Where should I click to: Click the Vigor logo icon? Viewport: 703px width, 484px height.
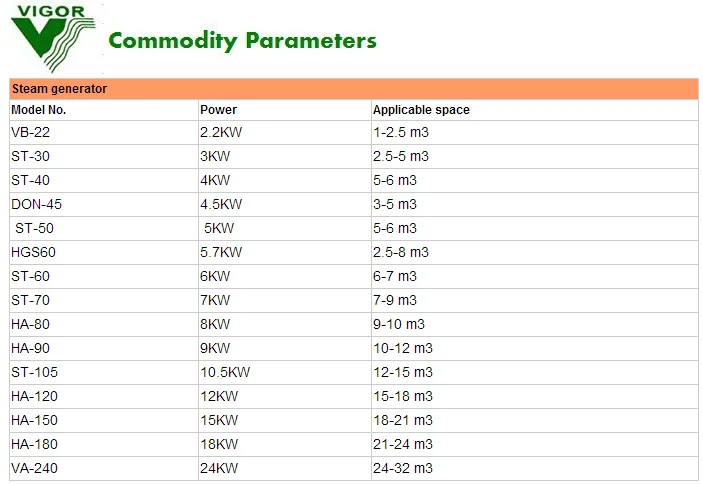coord(53,38)
